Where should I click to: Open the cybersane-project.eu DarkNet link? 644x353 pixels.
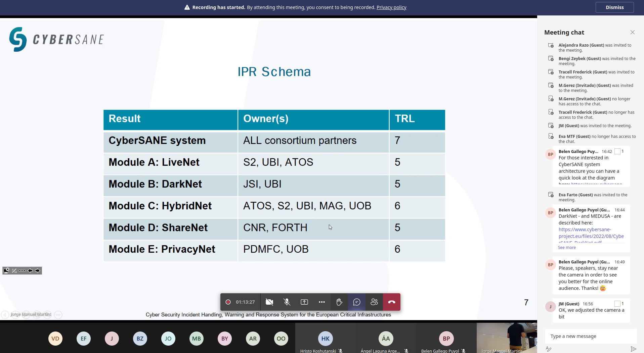pos(591,236)
